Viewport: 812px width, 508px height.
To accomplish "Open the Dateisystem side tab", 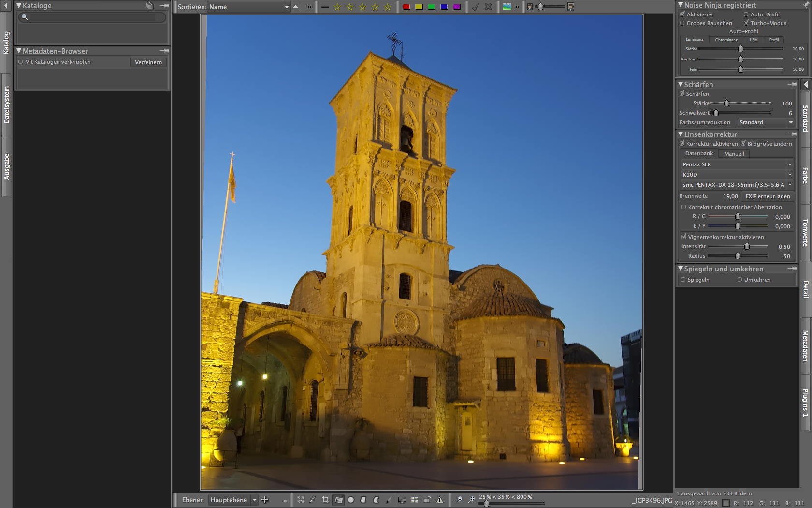I will click(6, 105).
